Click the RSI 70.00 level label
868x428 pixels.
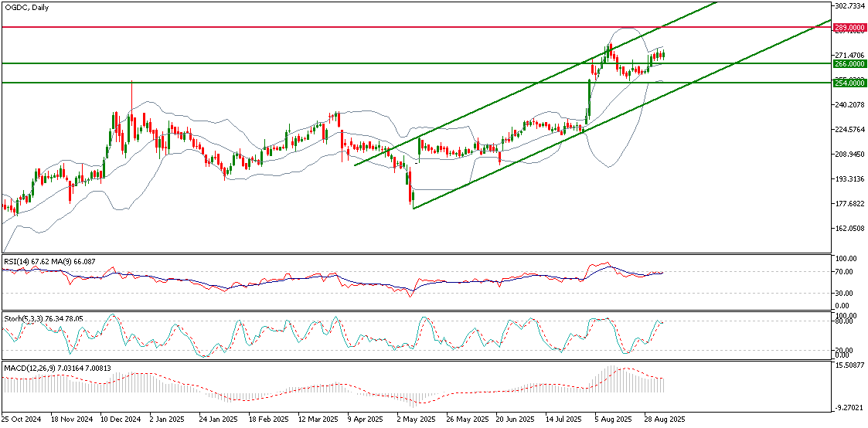(x=846, y=272)
